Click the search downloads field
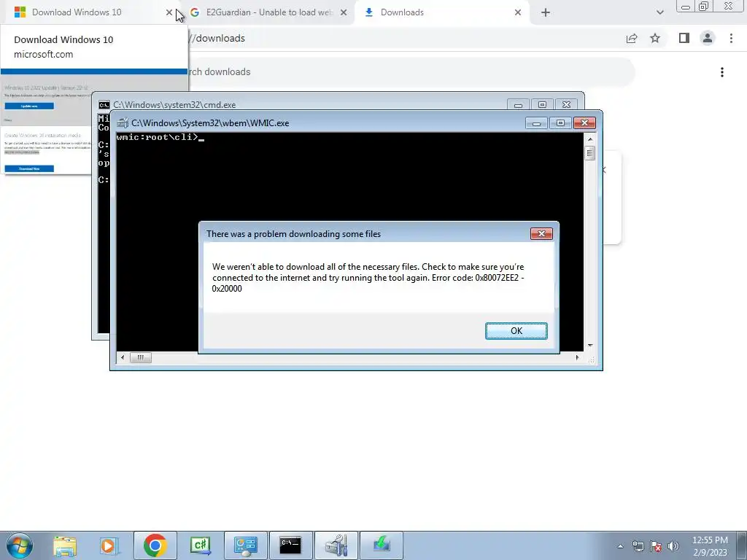Screen dimensions: 747x560 410,72
